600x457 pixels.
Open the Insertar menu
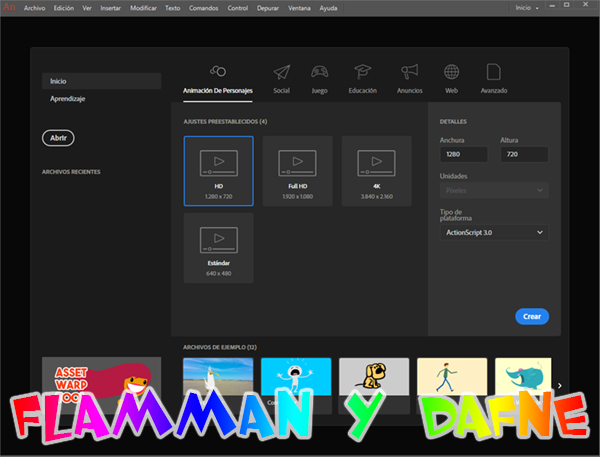110,8
